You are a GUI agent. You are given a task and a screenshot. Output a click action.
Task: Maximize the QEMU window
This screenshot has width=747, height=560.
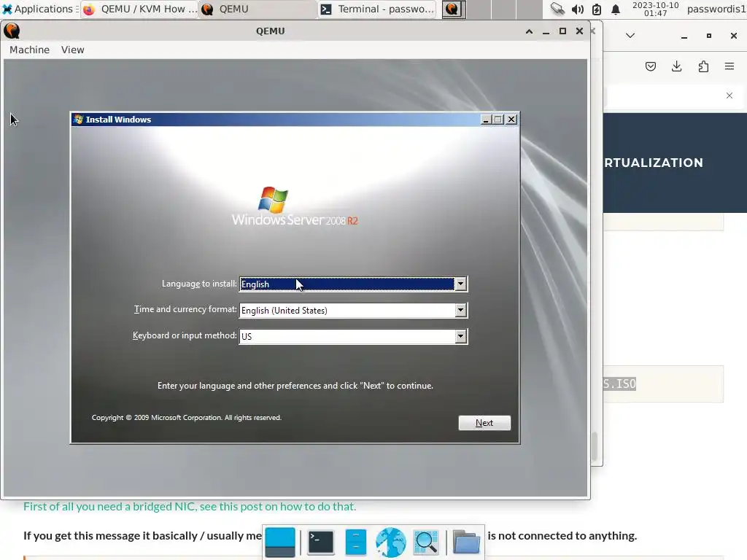562,31
